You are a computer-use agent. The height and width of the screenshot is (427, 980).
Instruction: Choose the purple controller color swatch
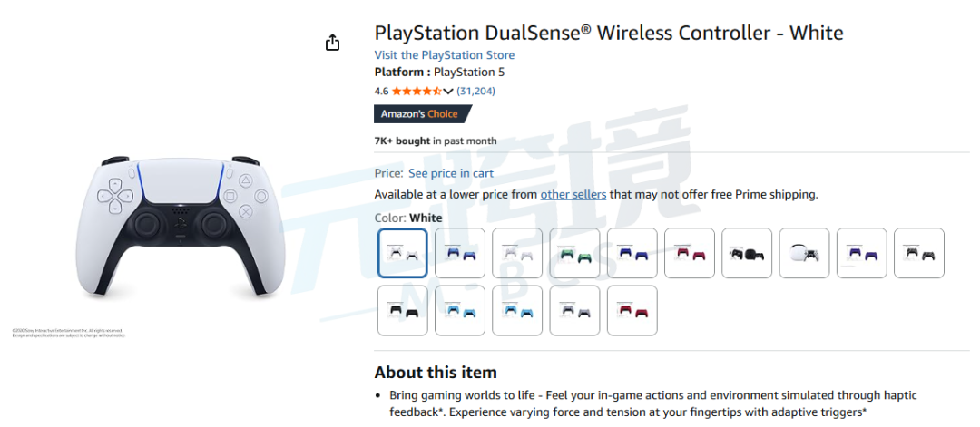click(x=862, y=253)
